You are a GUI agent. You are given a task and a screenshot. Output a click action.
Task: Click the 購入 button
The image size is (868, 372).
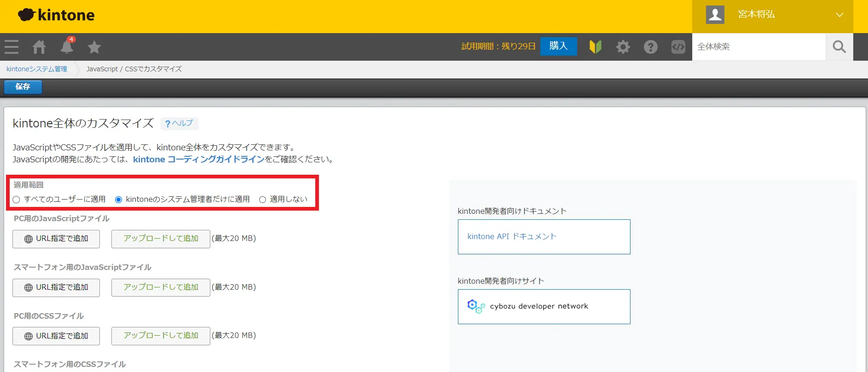coord(559,46)
